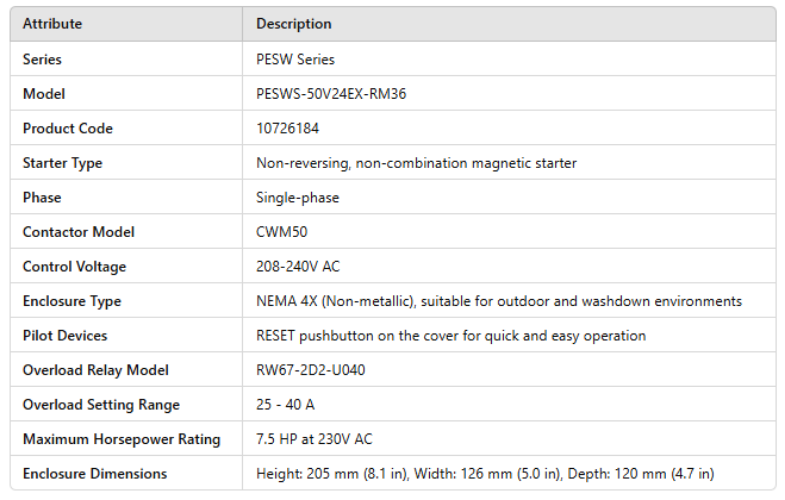This screenshot has width=785, height=500.
Task: Click the model number PESWS-50V24EX-RM36
Action: pos(331,94)
